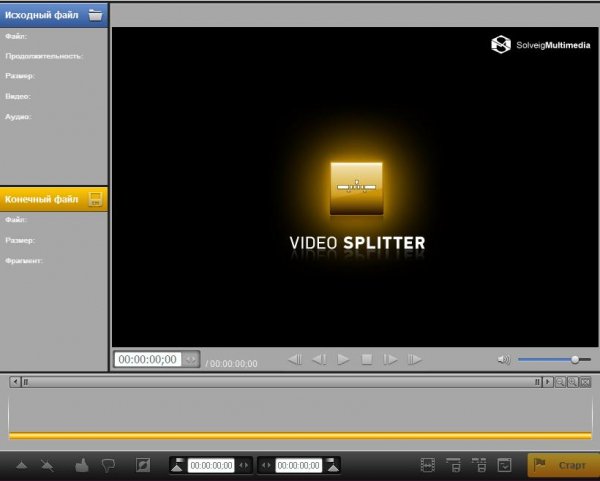Click timeline scroll right arrow
This screenshot has width=600, height=481.
[548, 382]
